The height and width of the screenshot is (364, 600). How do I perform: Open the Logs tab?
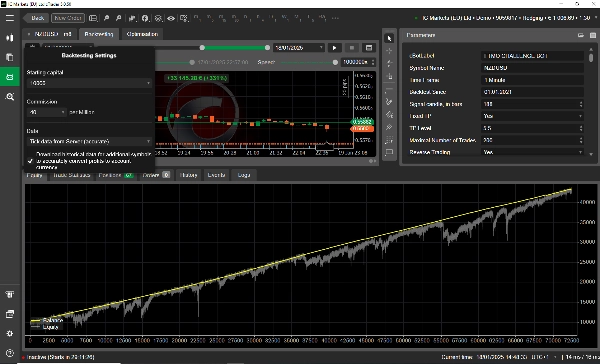tap(244, 175)
